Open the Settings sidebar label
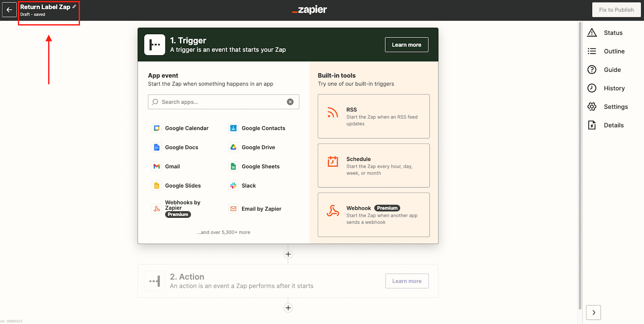644x324 pixels. 616,107
